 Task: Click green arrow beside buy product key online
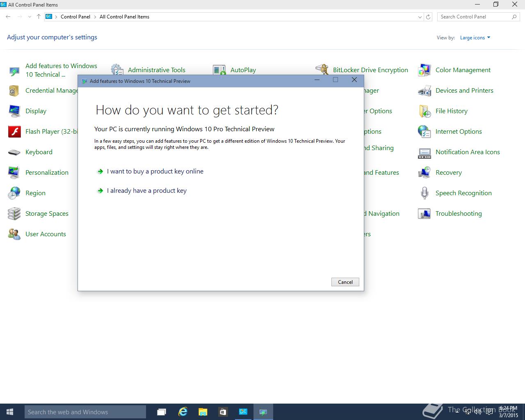100,171
